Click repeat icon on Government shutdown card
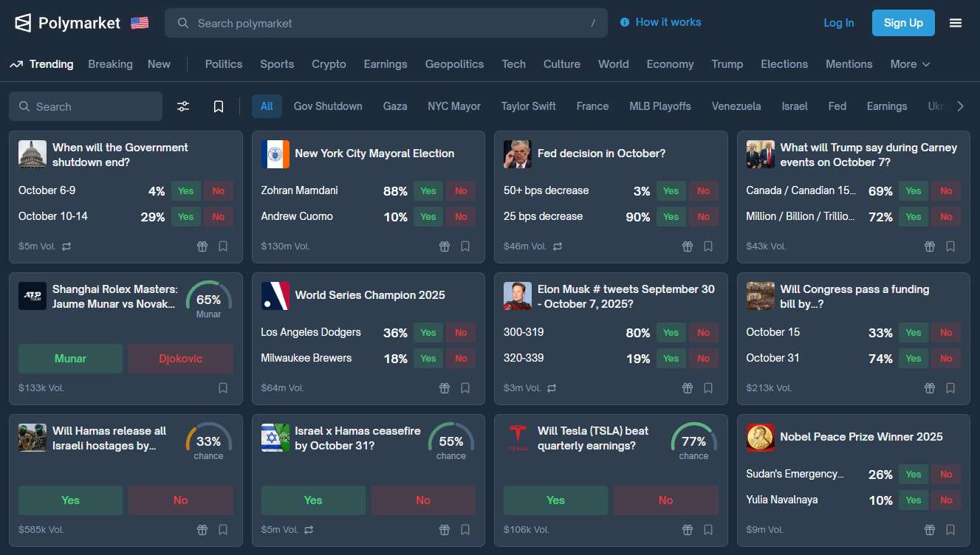Screen dimensions: 980x555 [x=66, y=247]
